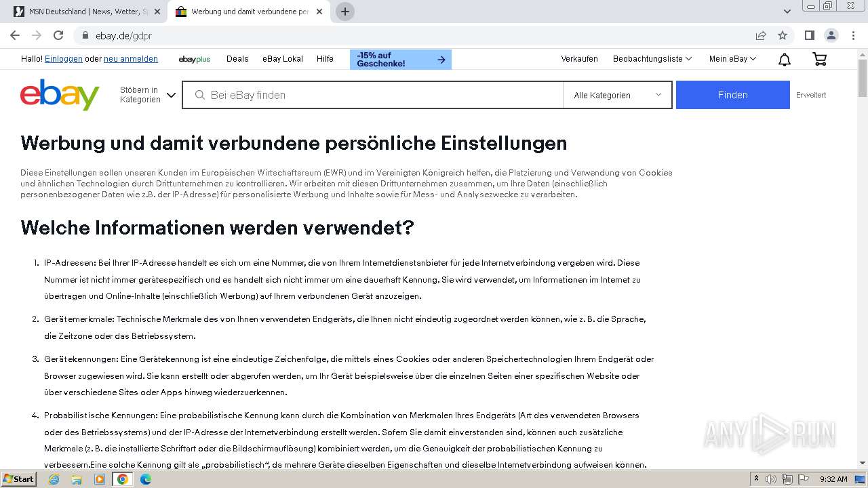Open site info lock icon
The width and height of the screenshot is (868, 488).
(x=85, y=35)
